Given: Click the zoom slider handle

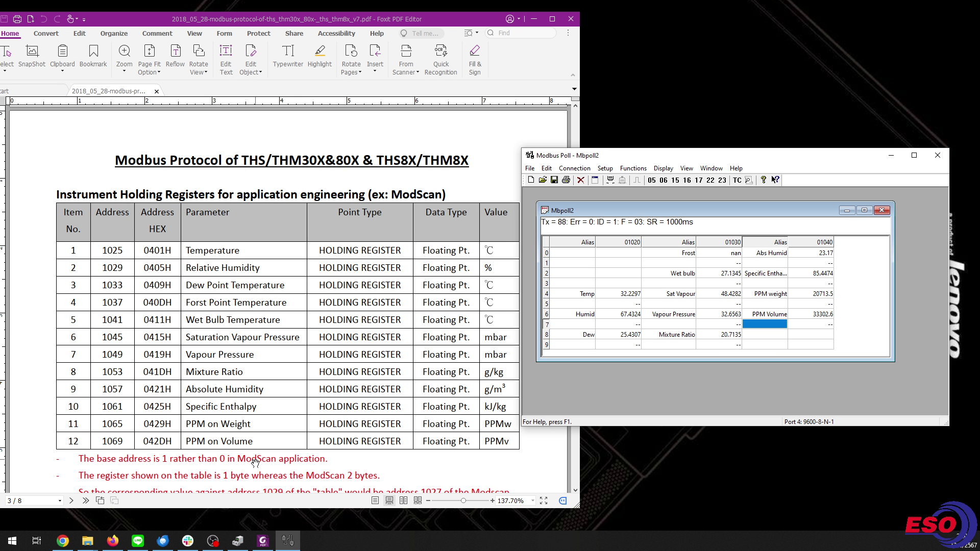Looking at the screenshot, I should click(x=463, y=501).
